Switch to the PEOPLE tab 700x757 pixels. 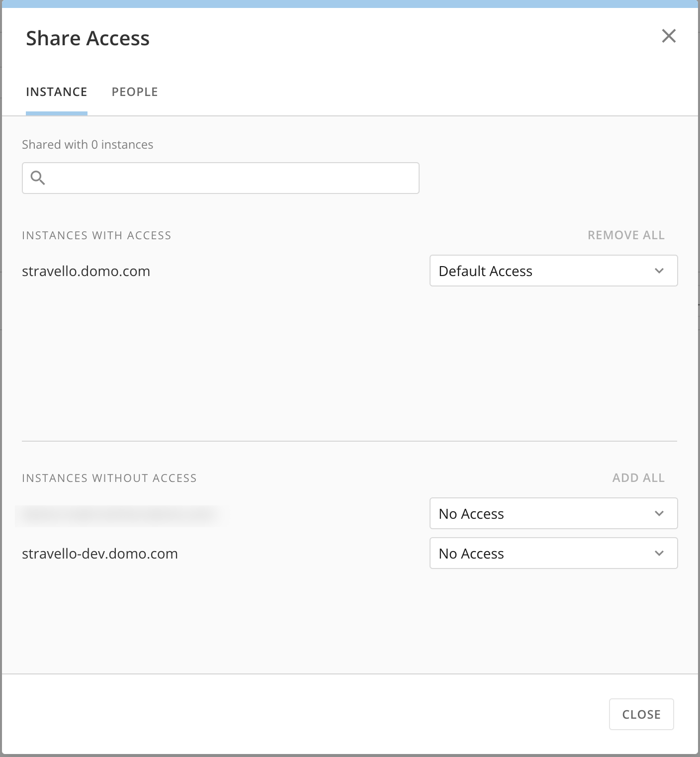coord(135,92)
